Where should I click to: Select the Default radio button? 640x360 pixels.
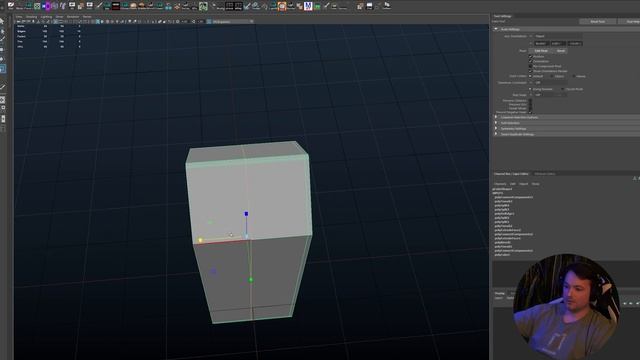(x=530, y=76)
